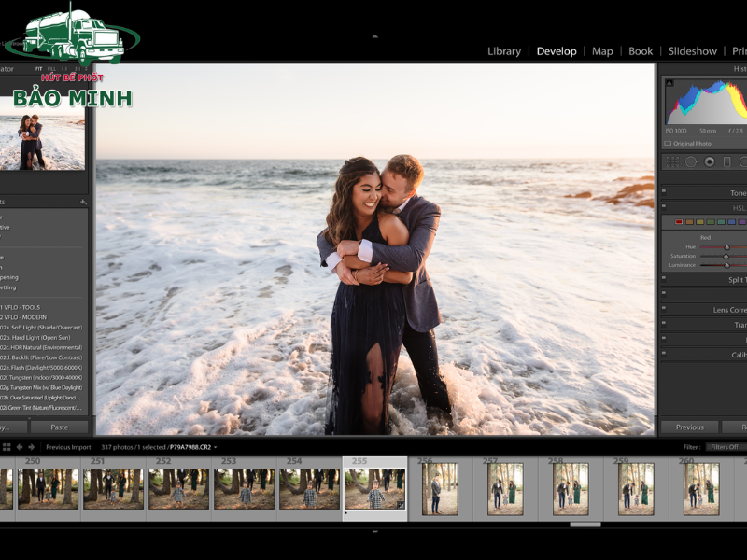This screenshot has width=747, height=560.
Task: Select the Red Eye Correction tool
Action: [x=709, y=161]
